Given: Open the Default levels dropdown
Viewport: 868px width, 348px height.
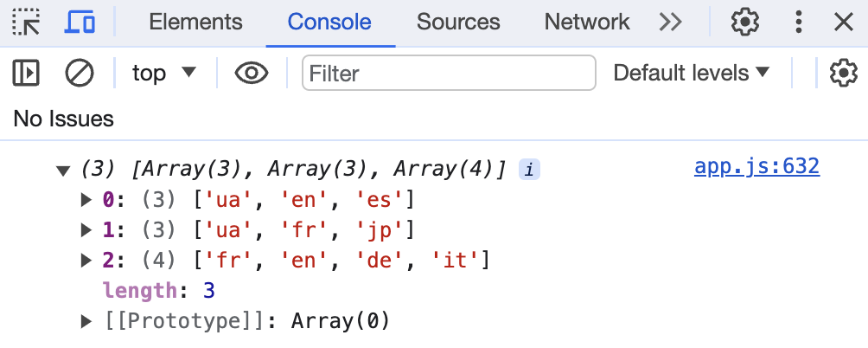Looking at the screenshot, I should [691, 74].
